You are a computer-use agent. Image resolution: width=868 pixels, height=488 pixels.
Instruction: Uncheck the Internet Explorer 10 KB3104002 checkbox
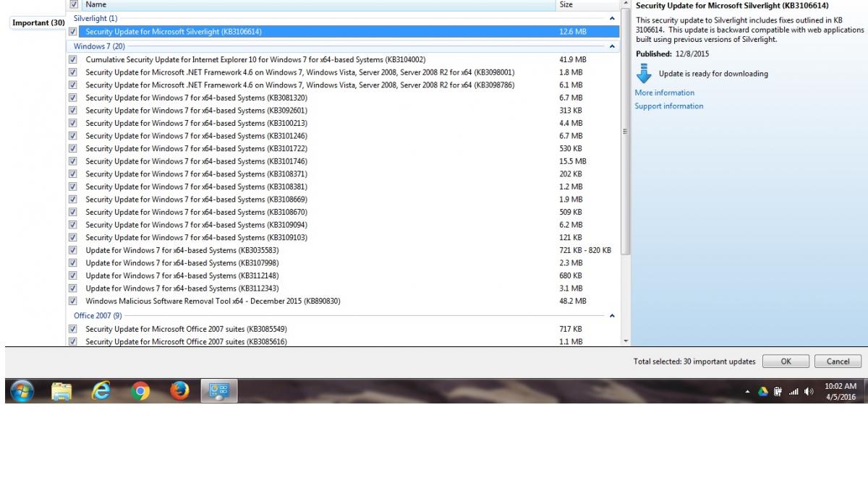coord(72,59)
